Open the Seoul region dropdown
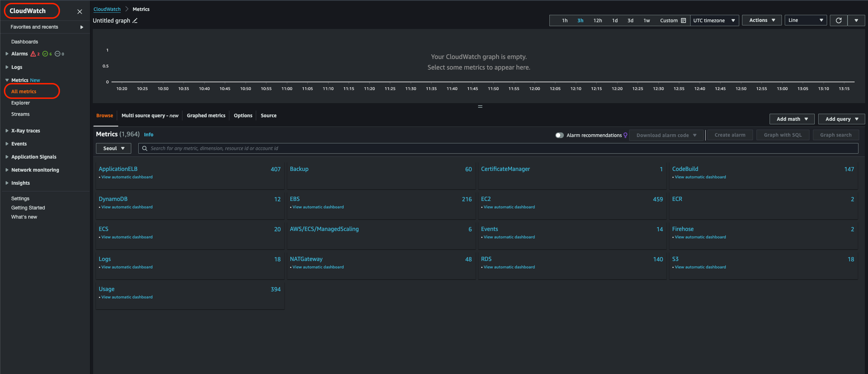 114,148
